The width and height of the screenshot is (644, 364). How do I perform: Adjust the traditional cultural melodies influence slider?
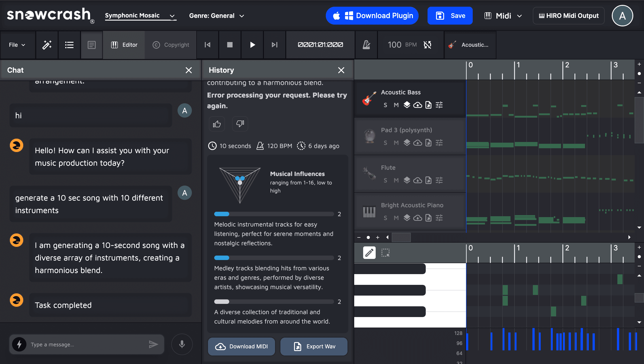coord(274,301)
